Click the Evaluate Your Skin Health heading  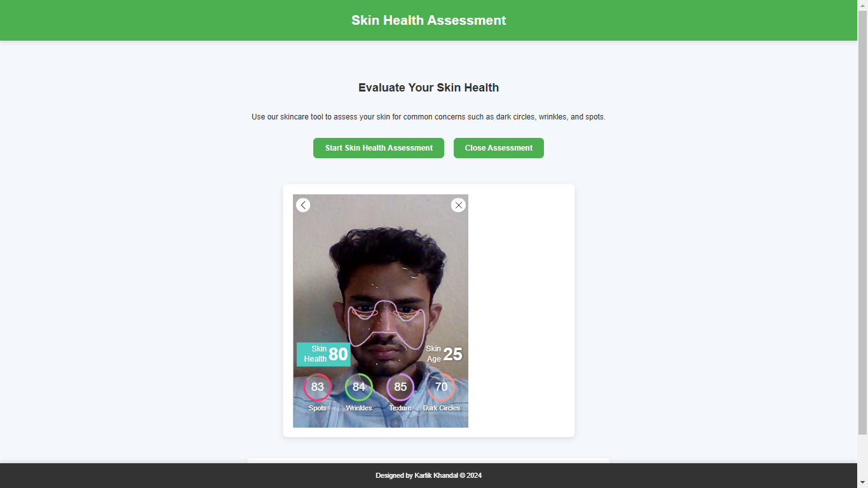429,88
